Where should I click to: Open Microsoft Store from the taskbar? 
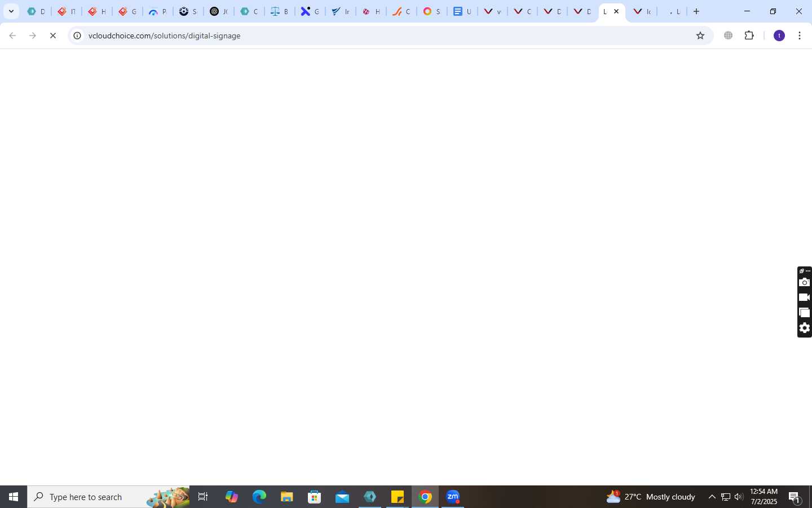pos(315,497)
